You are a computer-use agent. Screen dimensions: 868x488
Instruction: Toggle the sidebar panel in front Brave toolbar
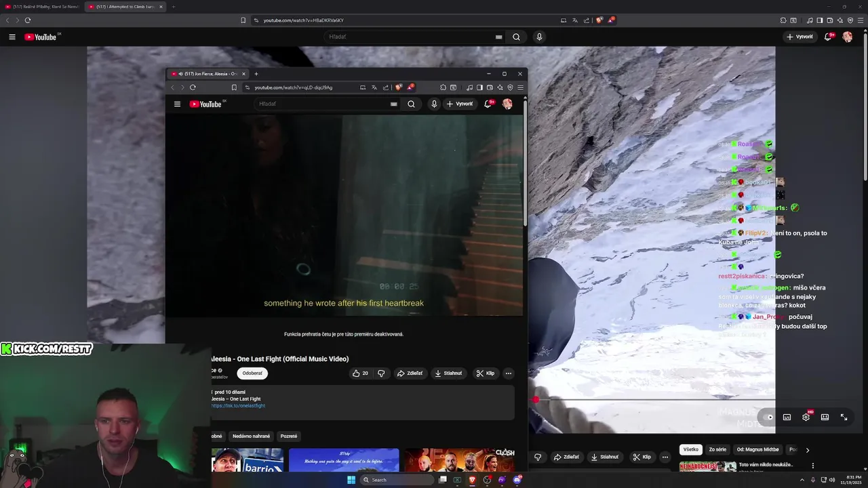point(479,87)
